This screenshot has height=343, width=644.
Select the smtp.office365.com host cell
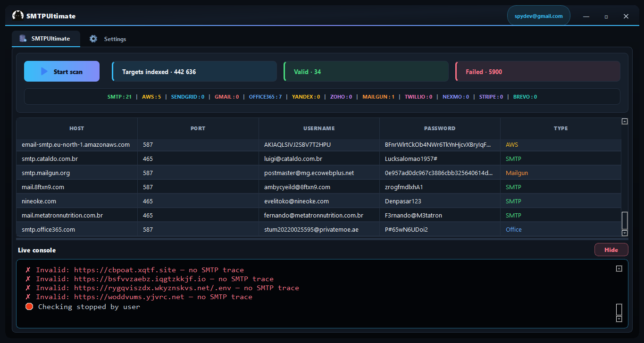pos(77,229)
